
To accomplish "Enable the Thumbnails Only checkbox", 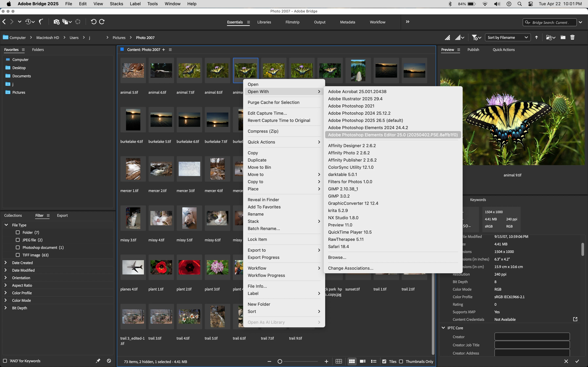I will coord(401,361).
